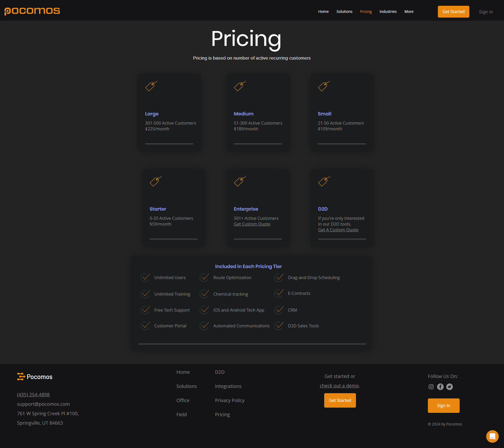Click the phone number (435) 254-4898

(33, 394)
